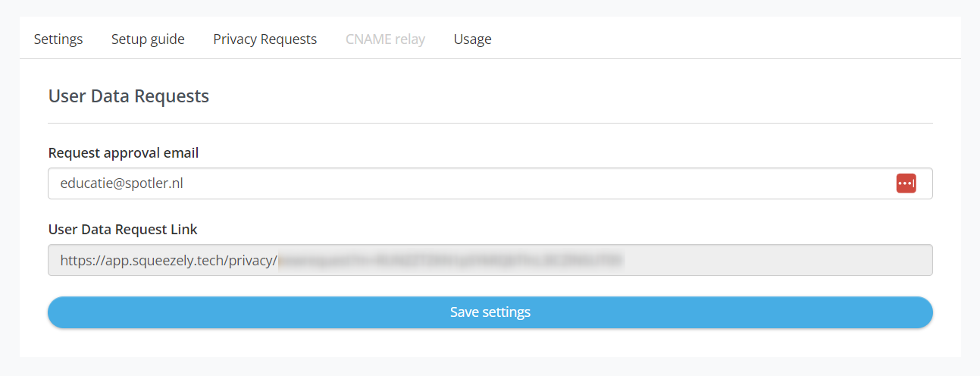Click the 'User Data Request Link' label
980x376 pixels.
pyautogui.click(x=123, y=229)
